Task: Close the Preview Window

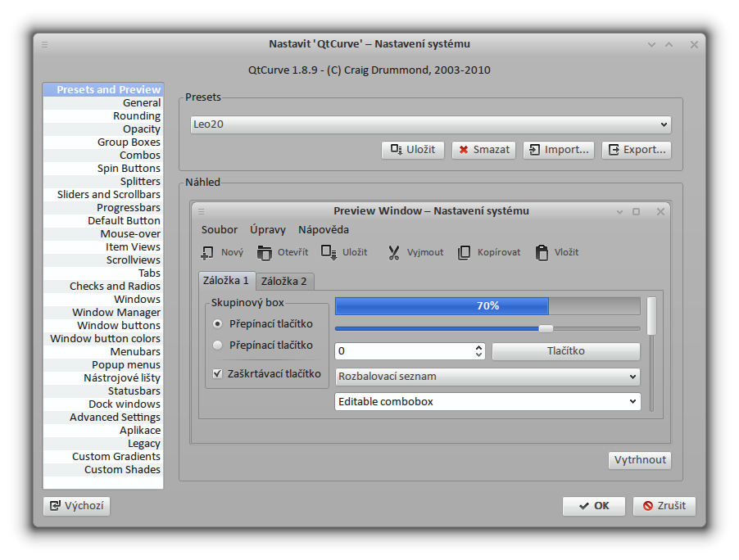Action: pyautogui.click(x=661, y=211)
